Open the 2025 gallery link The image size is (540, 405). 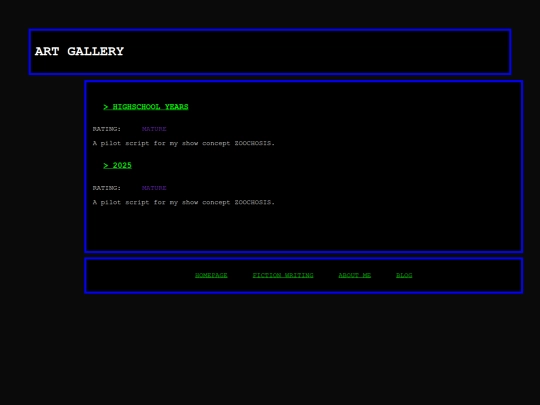coord(117,166)
